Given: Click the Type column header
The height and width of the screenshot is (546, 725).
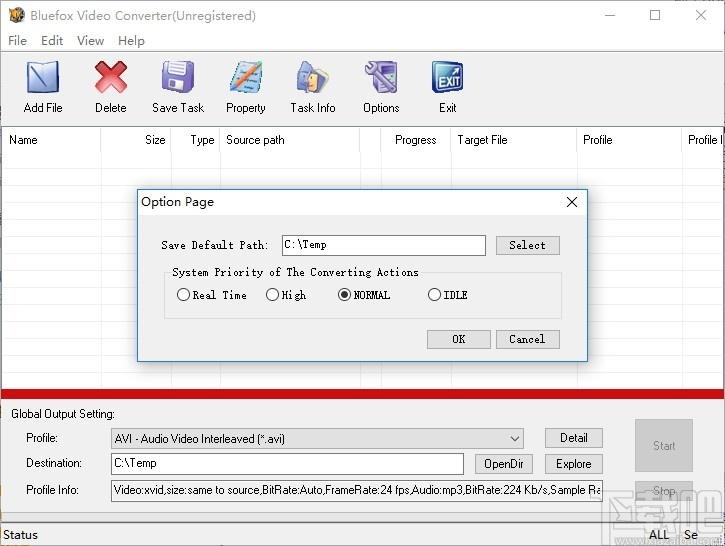Looking at the screenshot, I should click(195, 140).
